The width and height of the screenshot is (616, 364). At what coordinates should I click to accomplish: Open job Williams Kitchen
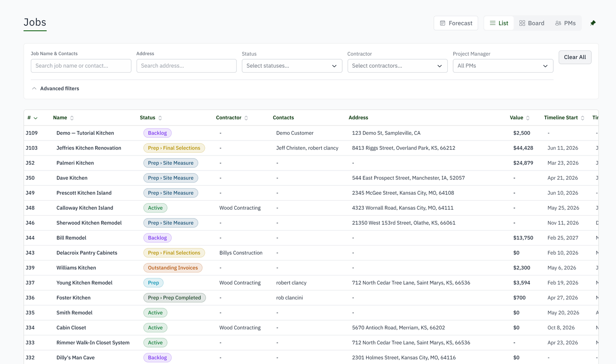coord(76,268)
